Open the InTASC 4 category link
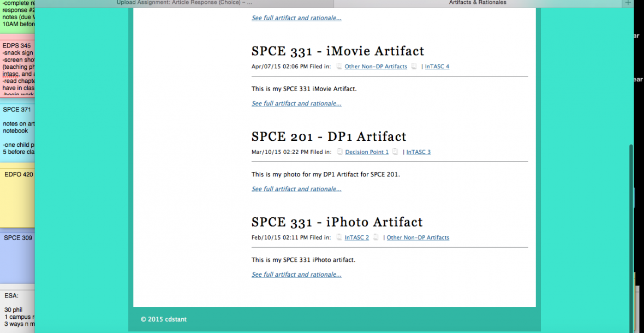644x333 pixels. pyautogui.click(x=437, y=67)
